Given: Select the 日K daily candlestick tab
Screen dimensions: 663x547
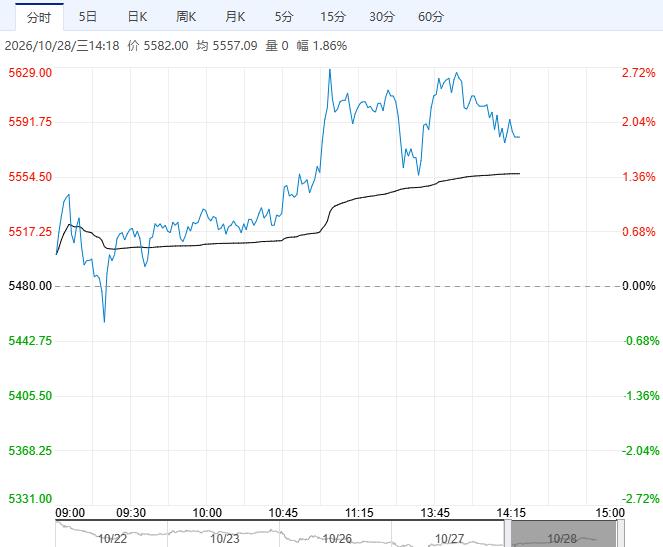Looking at the screenshot, I should (137, 17).
